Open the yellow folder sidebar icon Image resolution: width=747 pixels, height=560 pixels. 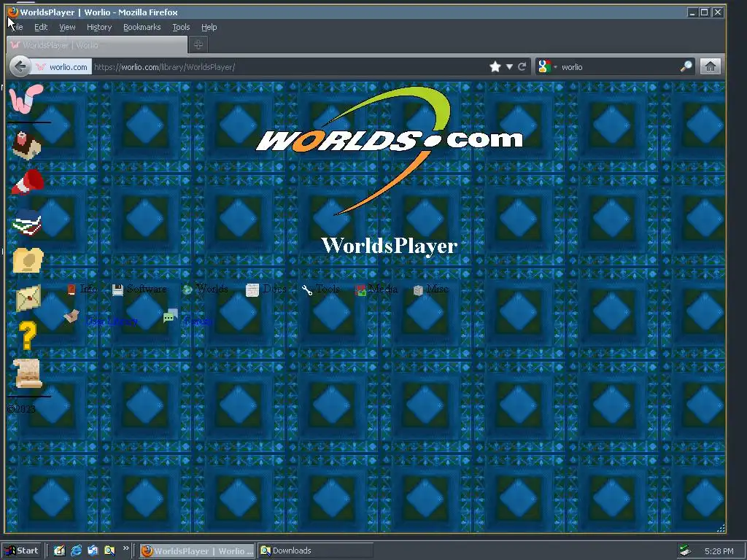tap(28, 260)
